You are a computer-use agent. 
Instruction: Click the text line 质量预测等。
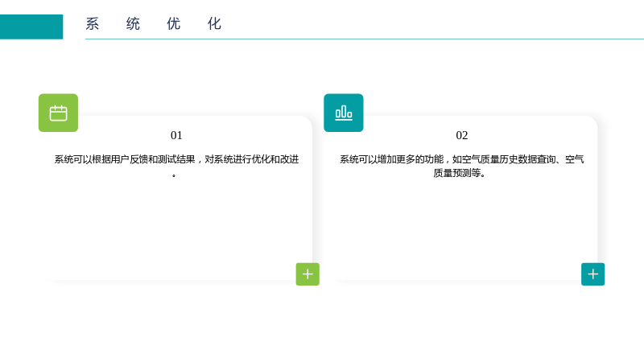click(460, 173)
